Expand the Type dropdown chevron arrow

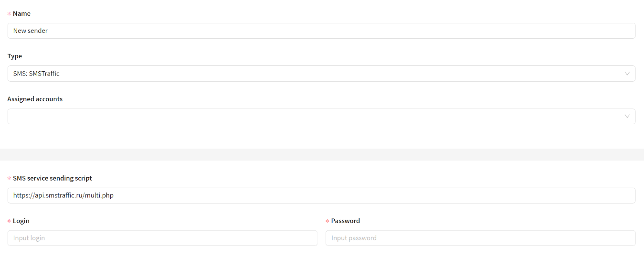coord(627,74)
